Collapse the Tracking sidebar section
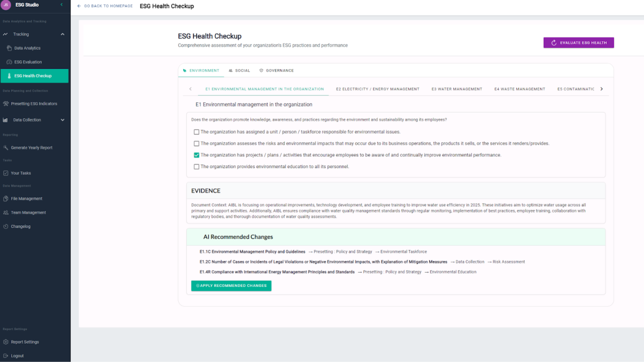The width and height of the screenshot is (644, 362). (x=62, y=34)
